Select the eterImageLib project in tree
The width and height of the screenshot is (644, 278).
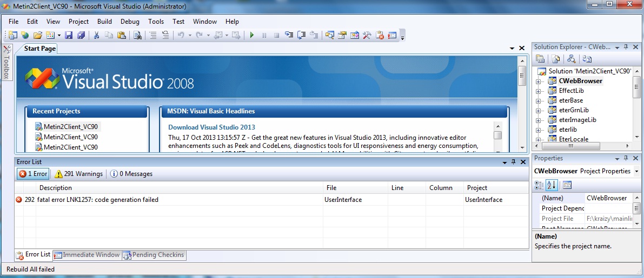pyautogui.click(x=577, y=120)
